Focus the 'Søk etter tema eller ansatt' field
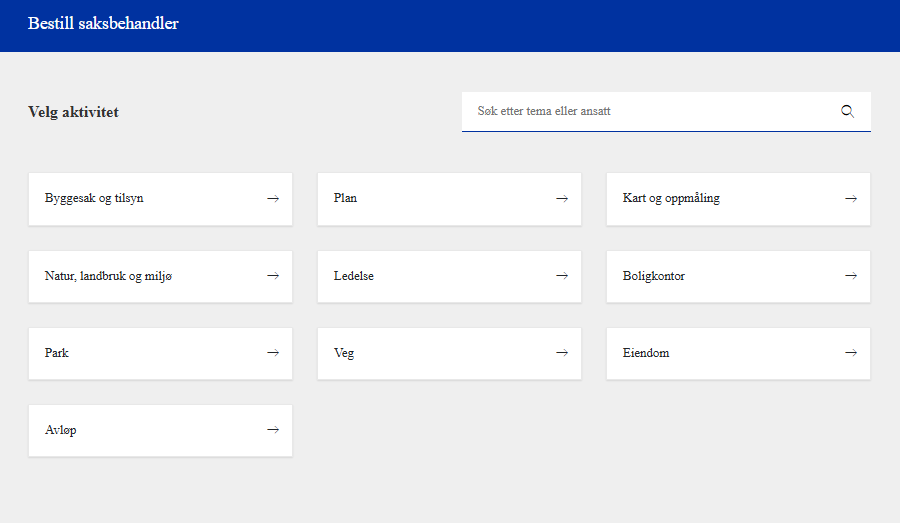The width and height of the screenshot is (900, 523). 645,111
